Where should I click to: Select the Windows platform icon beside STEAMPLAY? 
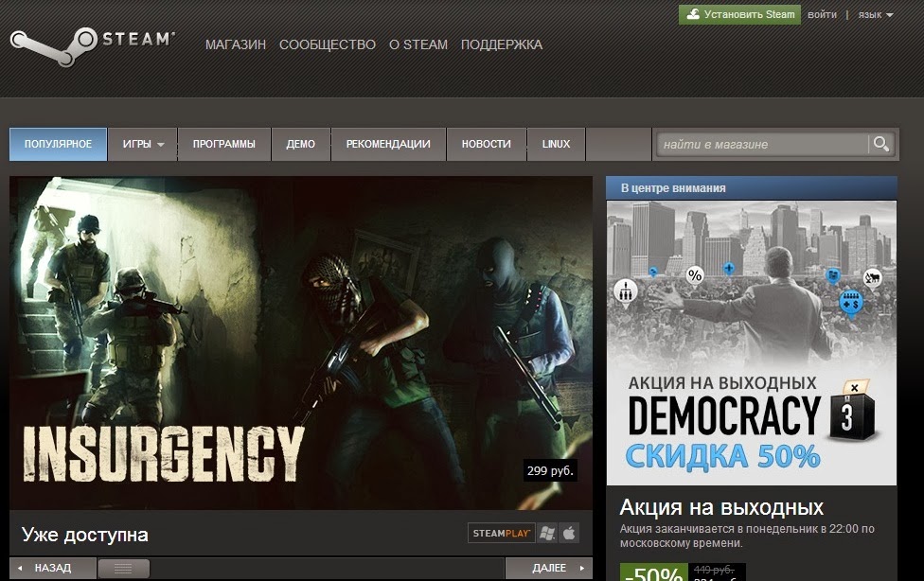click(x=547, y=532)
